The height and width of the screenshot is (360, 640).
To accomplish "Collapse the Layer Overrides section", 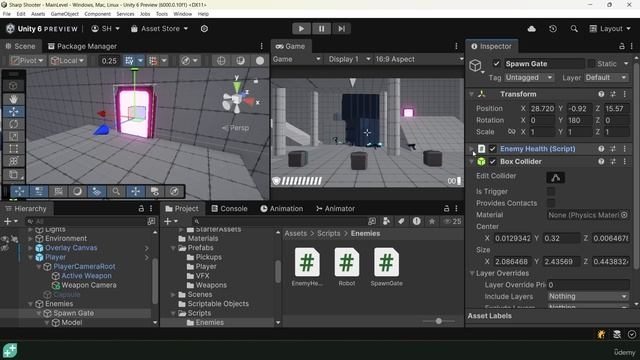I will [x=472, y=273].
